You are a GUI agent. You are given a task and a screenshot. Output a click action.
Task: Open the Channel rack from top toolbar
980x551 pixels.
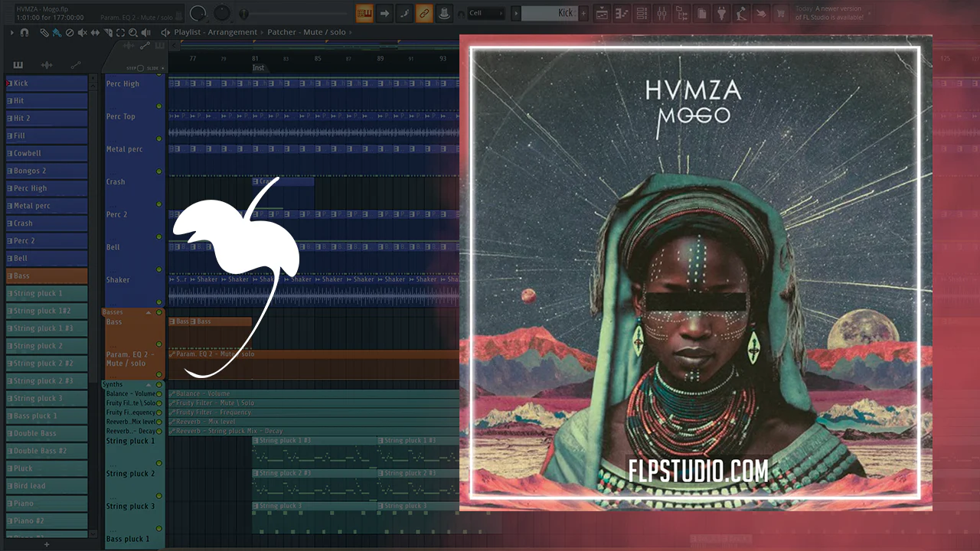642,13
